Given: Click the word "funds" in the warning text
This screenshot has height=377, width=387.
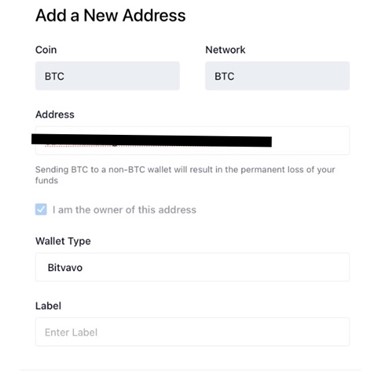Looking at the screenshot, I should pos(47,181).
